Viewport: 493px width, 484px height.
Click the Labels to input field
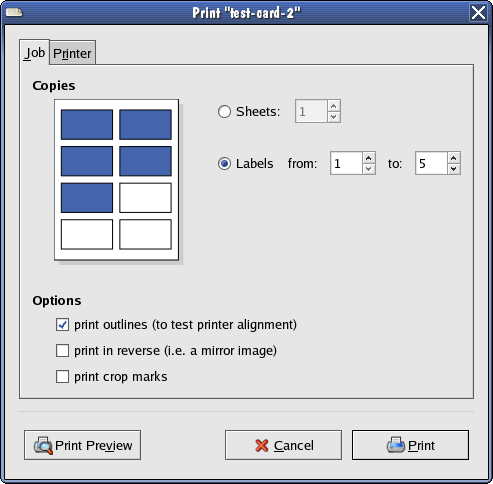pyautogui.click(x=431, y=163)
